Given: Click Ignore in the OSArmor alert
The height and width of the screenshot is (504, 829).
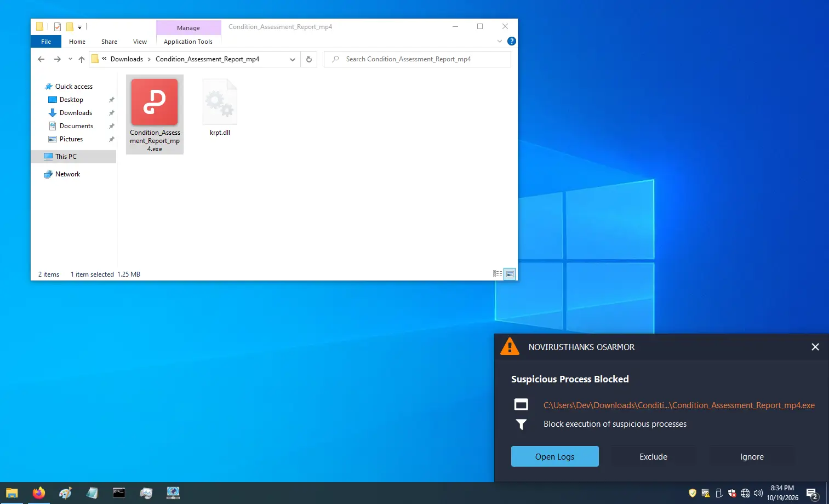Looking at the screenshot, I should click(752, 456).
